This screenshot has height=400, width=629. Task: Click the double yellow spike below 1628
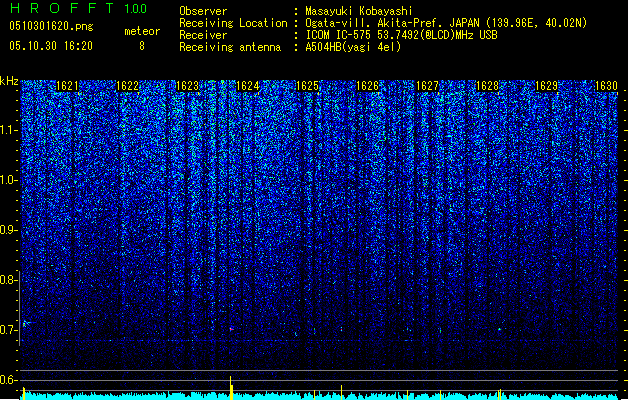point(499,394)
